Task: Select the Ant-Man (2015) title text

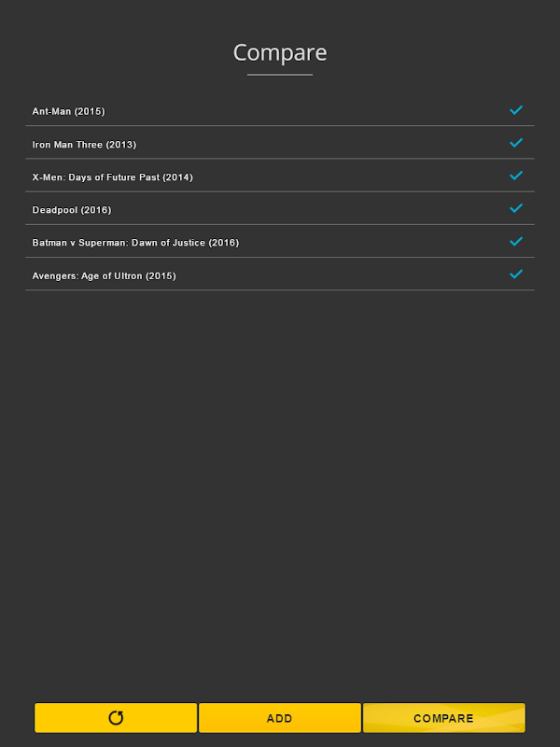Action: [69, 112]
